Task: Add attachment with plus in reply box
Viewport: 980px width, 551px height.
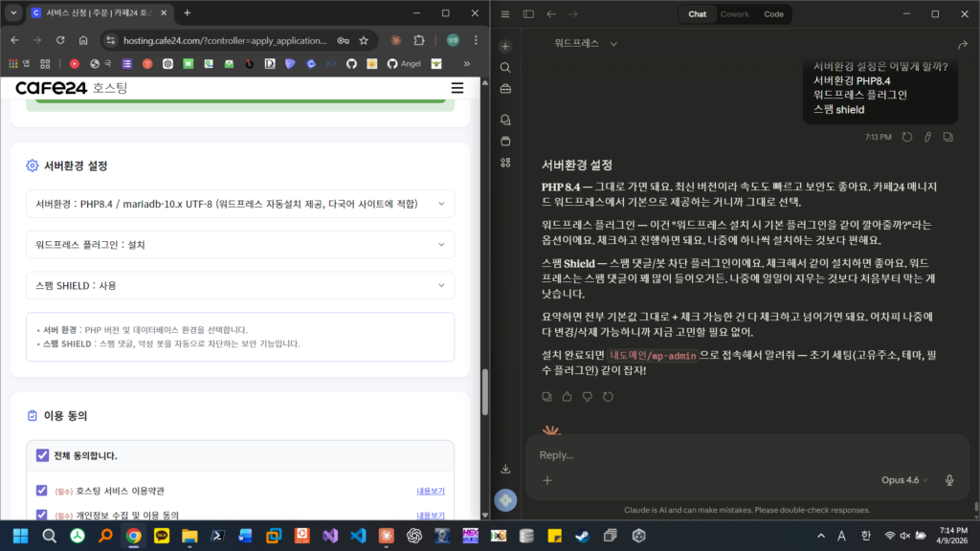Action: [x=547, y=480]
